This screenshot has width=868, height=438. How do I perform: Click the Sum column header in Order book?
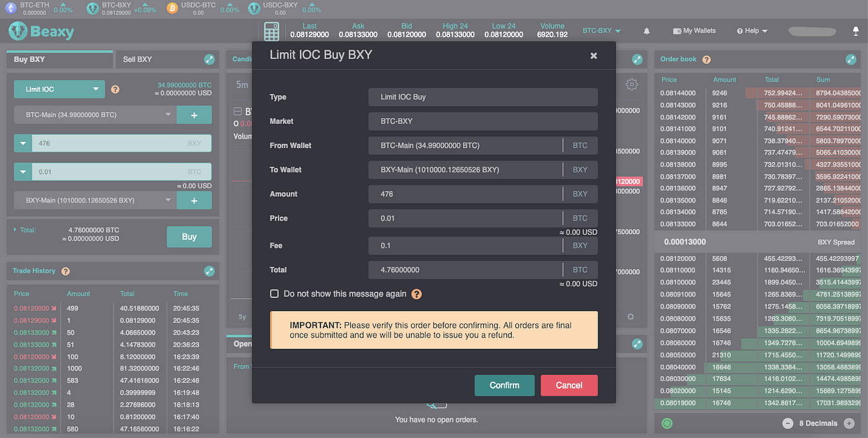(823, 80)
